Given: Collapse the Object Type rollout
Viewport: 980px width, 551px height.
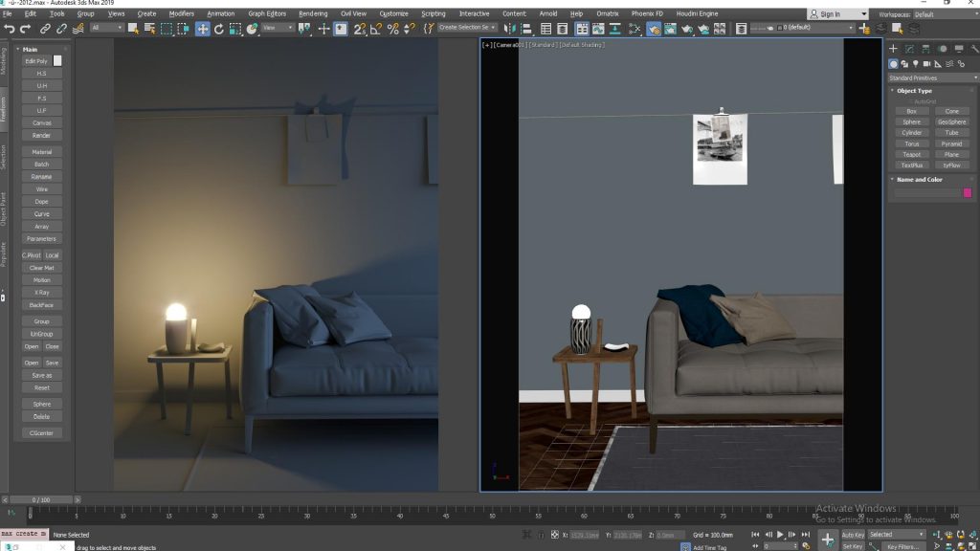Looking at the screenshot, I should [x=914, y=91].
